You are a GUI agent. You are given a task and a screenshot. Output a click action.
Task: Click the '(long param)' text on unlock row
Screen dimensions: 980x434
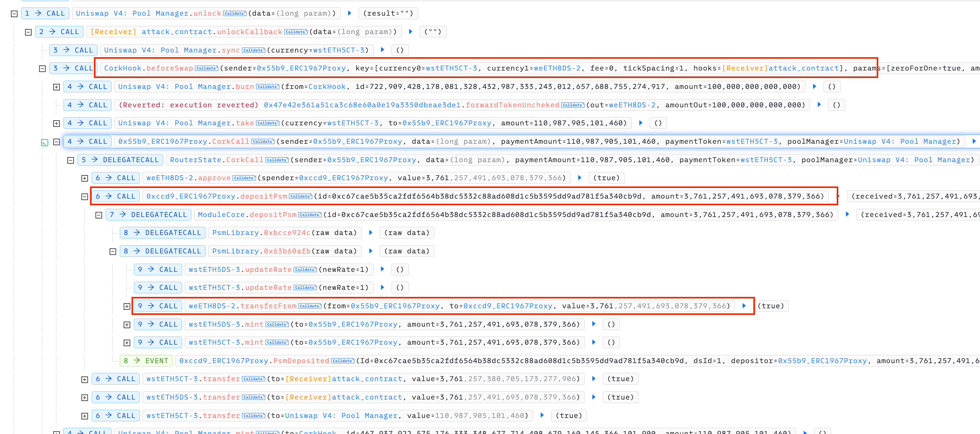[303, 13]
